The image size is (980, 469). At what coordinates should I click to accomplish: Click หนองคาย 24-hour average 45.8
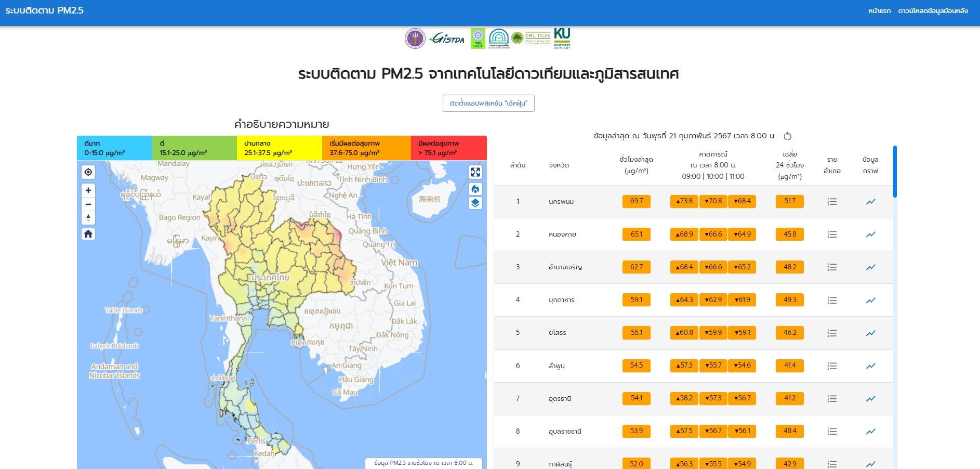790,234
